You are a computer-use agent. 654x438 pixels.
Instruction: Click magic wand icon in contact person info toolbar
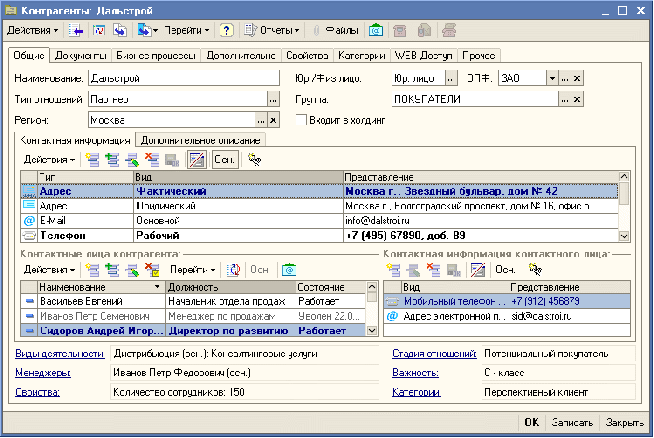point(535,270)
